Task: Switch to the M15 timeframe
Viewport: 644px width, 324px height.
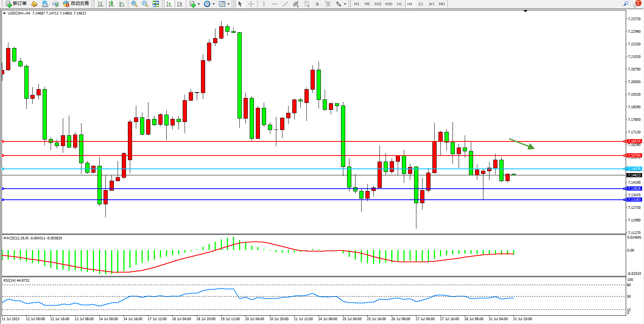Action: (378, 4)
